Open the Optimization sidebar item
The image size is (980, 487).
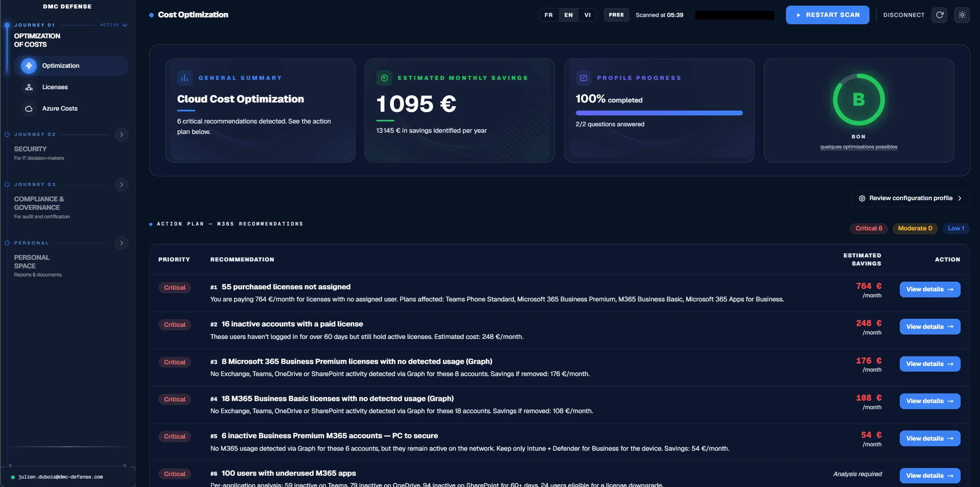pos(71,66)
